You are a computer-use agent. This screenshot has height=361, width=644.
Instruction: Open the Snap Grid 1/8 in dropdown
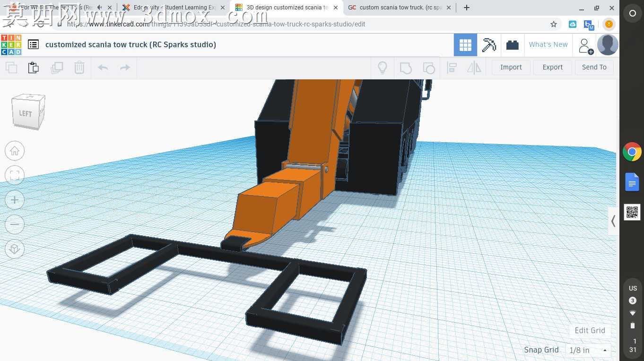(588, 350)
